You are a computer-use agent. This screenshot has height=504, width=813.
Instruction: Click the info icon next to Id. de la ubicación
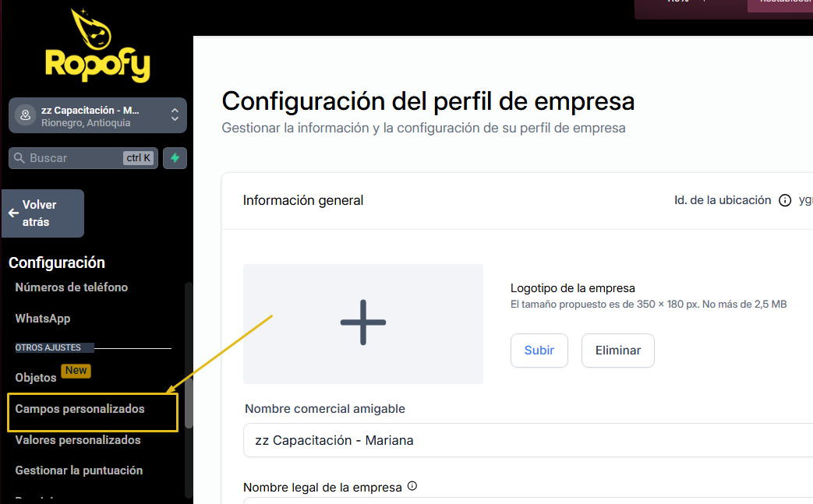(x=785, y=200)
